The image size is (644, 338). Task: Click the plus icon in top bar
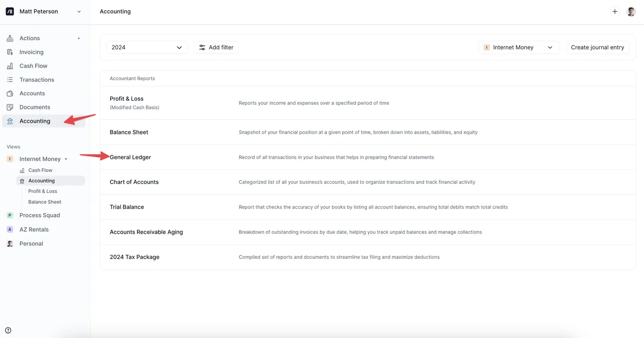pos(615,12)
